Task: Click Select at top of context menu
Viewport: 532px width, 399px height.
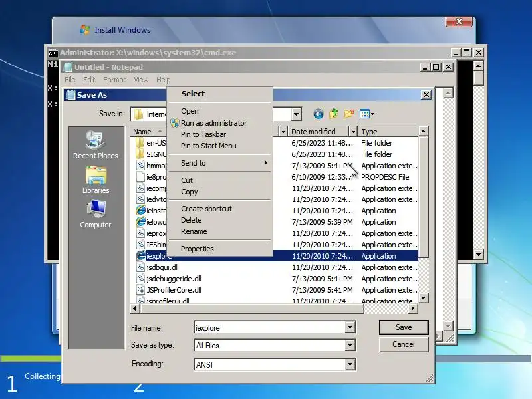Action: (x=221, y=94)
